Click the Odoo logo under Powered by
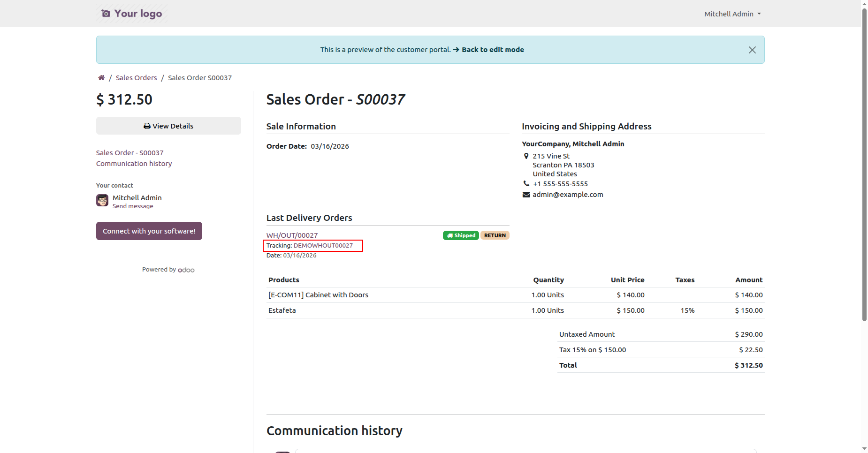 tap(186, 270)
